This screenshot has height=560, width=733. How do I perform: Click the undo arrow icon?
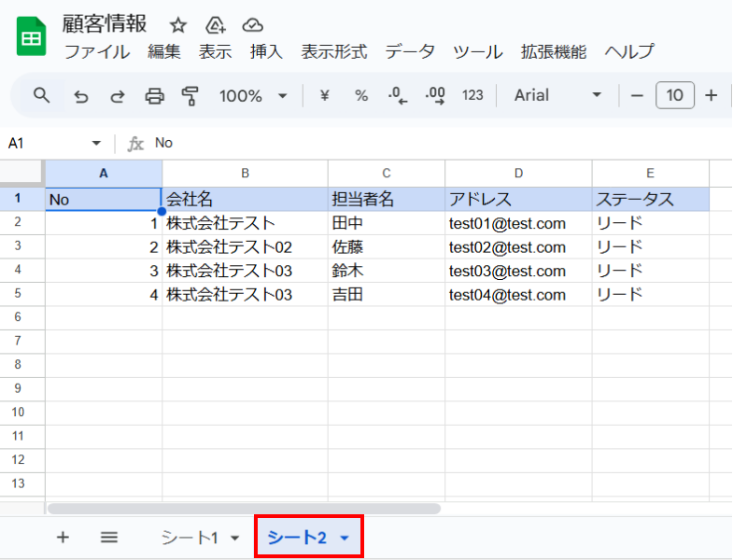coord(80,95)
